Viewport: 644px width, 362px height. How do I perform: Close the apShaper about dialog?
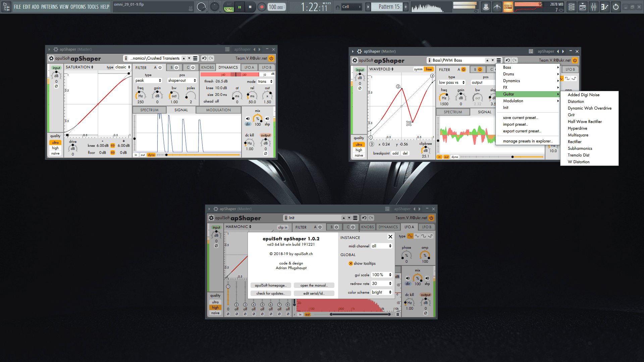390,237
